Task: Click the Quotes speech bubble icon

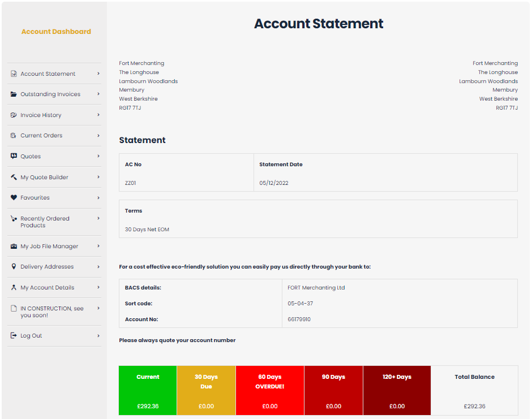Action: point(14,157)
